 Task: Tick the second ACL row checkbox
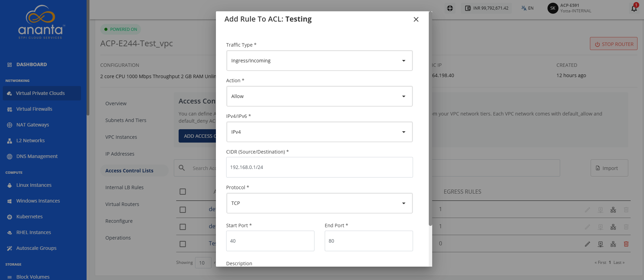tap(183, 227)
